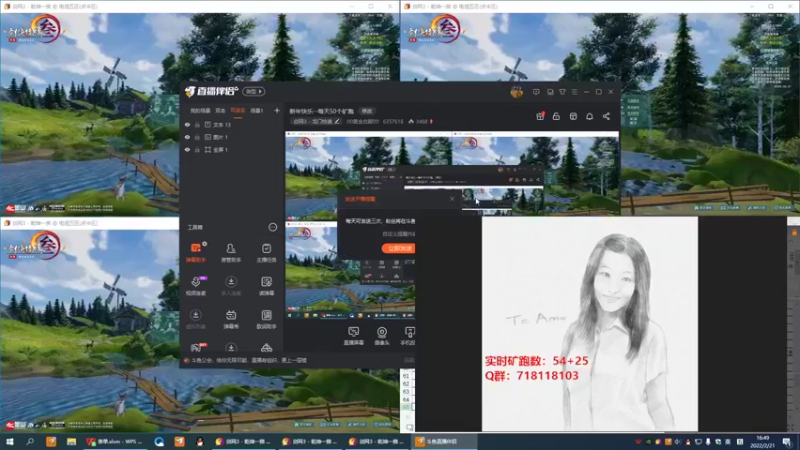Open the 主播任务 tool icon
The width and height of the screenshot is (800, 450).
click(x=266, y=253)
